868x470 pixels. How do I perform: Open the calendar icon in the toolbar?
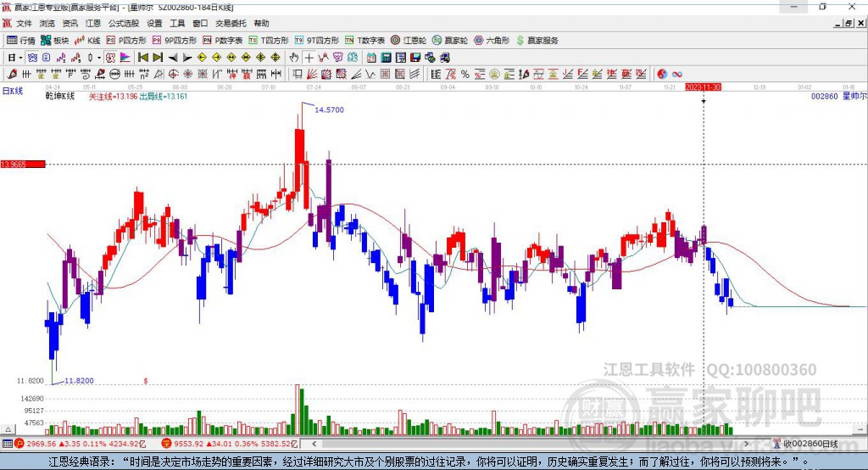(x=371, y=57)
